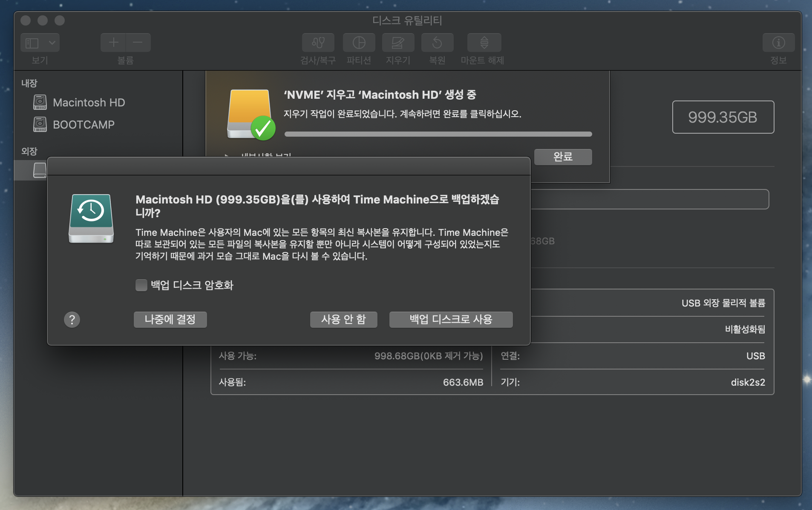
Task: Click the remove volume minus button
Action: coord(138,43)
